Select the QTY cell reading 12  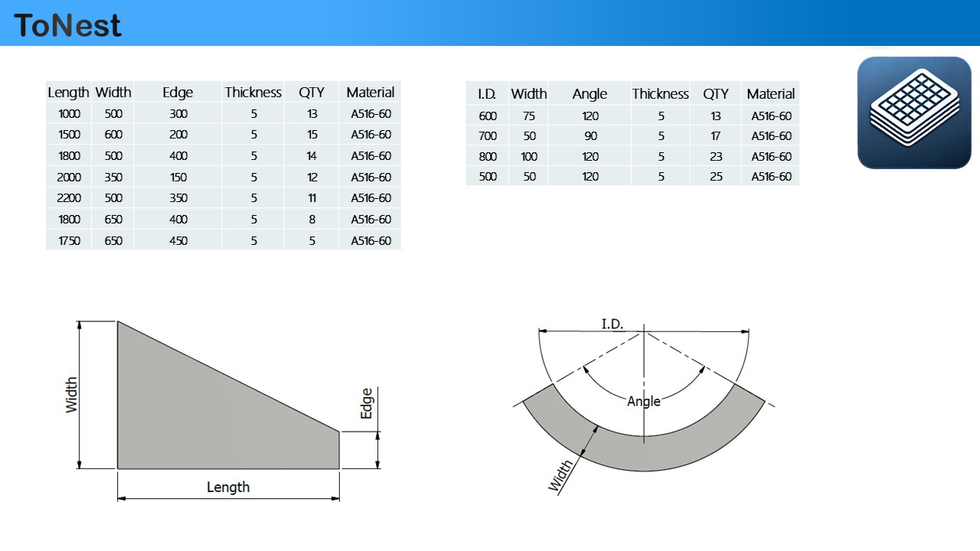coord(312,177)
